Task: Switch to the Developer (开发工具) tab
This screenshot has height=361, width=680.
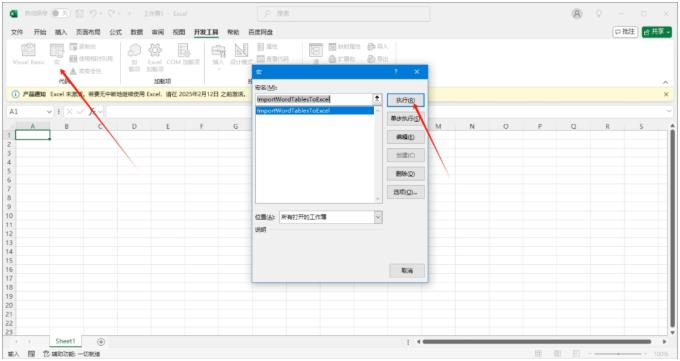Action: click(x=206, y=32)
